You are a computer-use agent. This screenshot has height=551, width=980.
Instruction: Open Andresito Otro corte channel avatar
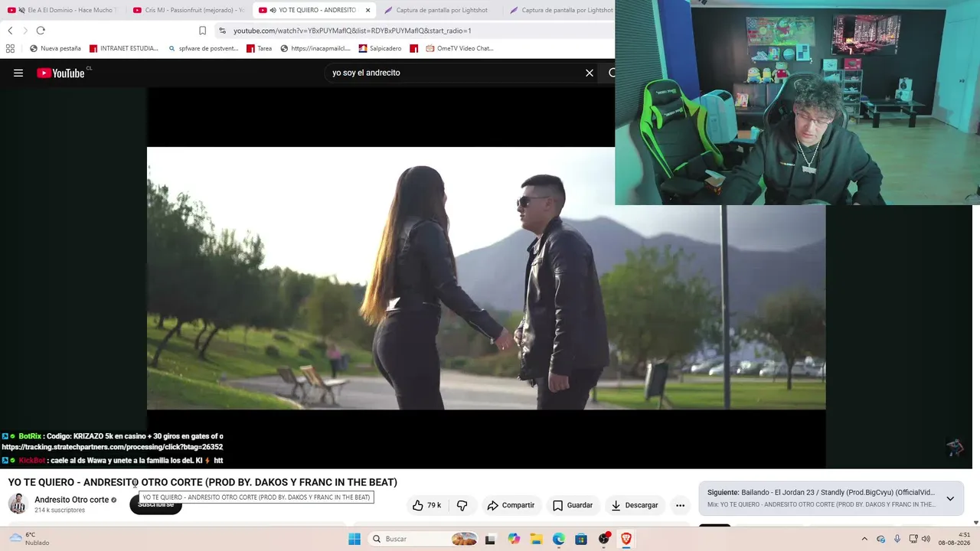[x=18, y=504]
